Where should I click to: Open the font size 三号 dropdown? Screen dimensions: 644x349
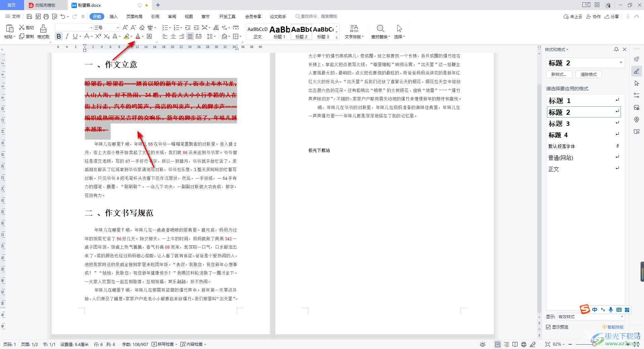tap(117, 28)
